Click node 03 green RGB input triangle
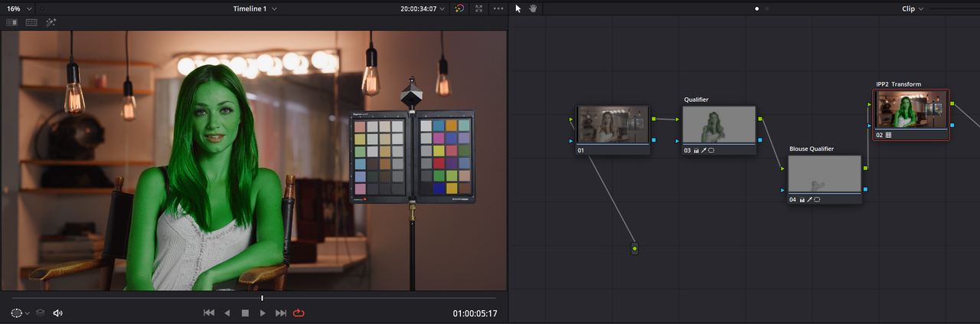980x324 pixels. click(678, 119)
